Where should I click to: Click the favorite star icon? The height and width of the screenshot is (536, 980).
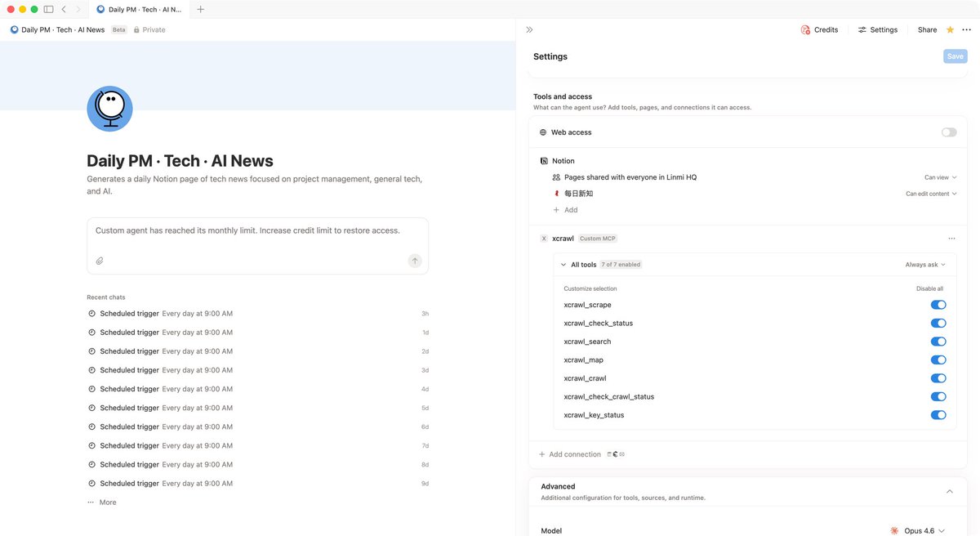950,29
